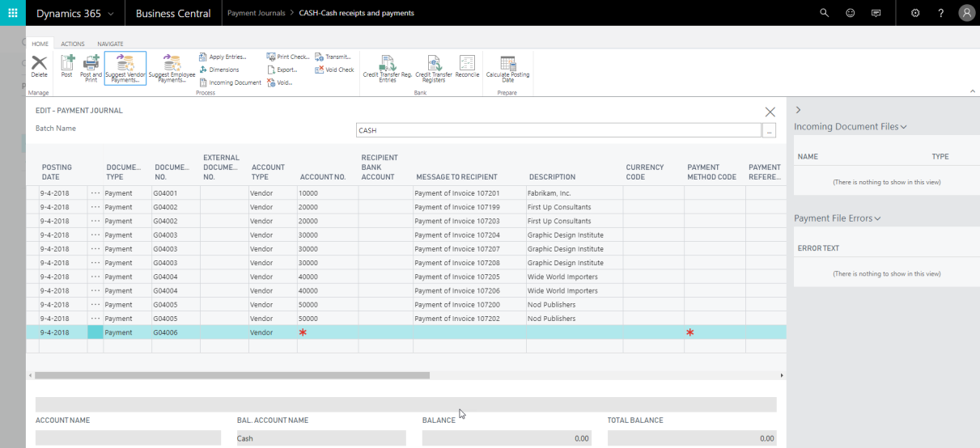Collapse the ribbon with the caret

click(x=972, y=91)
